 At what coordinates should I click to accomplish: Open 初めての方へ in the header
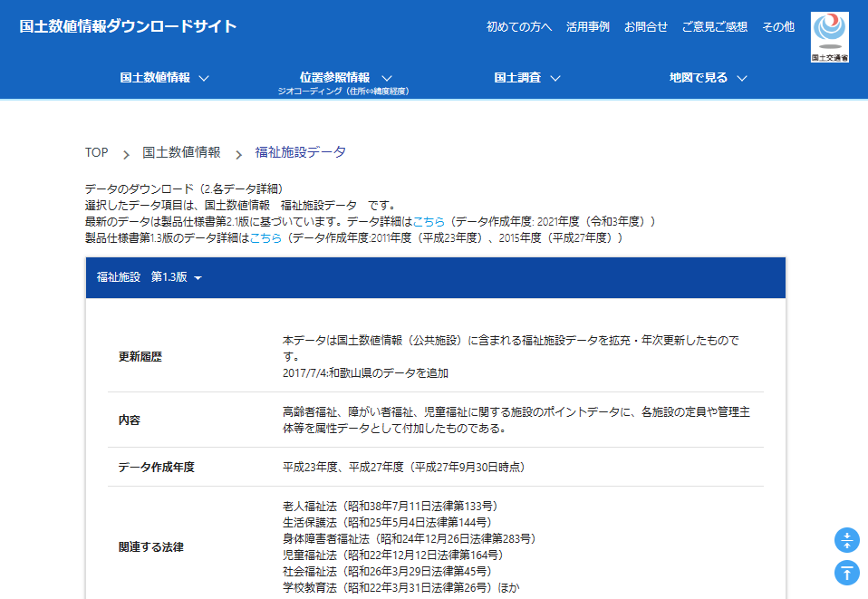518,26
